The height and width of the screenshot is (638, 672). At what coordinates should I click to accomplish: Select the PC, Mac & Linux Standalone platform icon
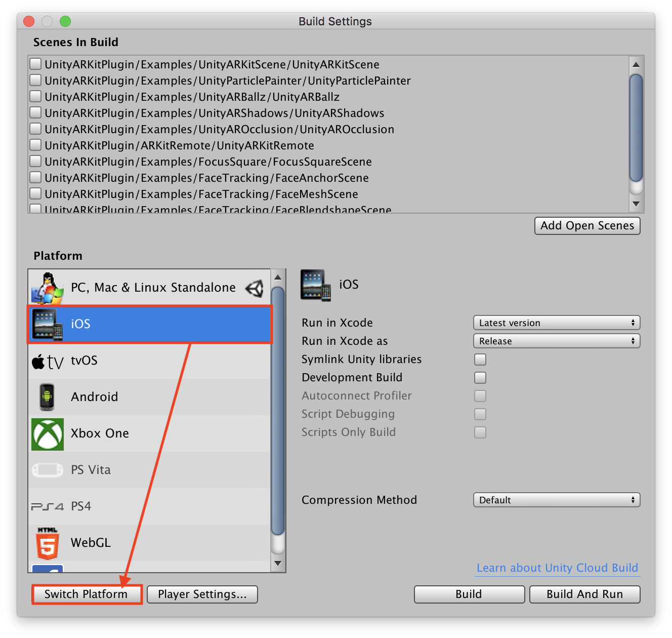coord(48,288)
